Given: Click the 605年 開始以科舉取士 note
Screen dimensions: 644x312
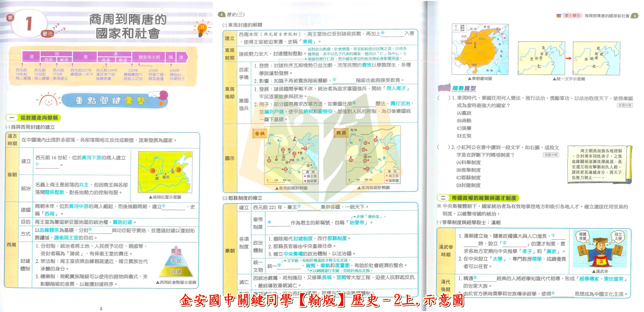Looking at the screenshot, I should point(177,75).
